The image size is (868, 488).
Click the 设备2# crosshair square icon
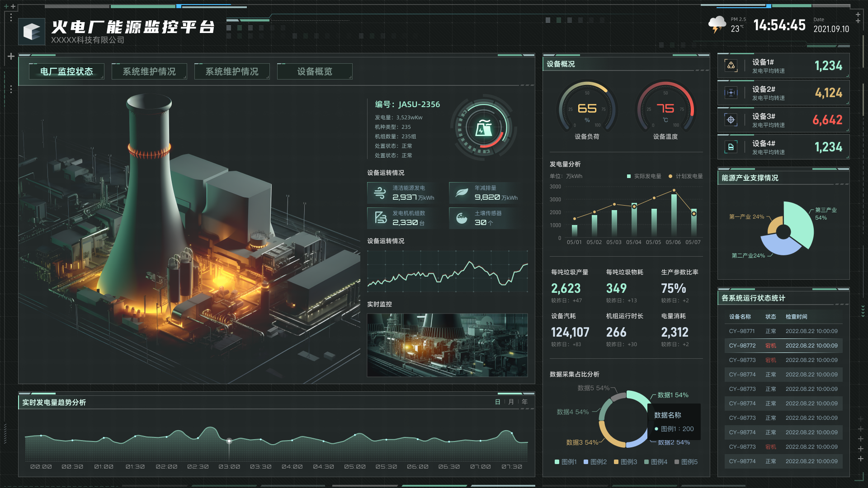click(731, 93)
